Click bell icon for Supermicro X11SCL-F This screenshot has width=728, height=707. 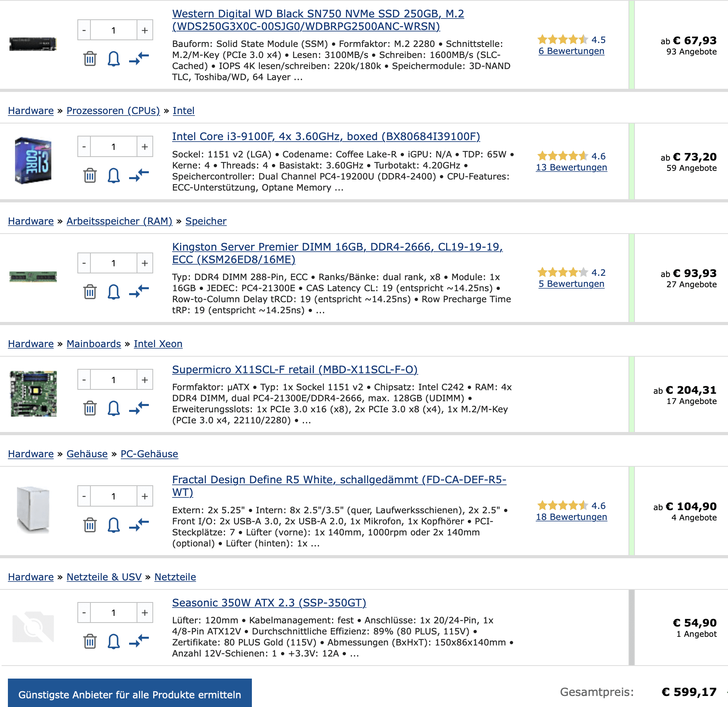click(114, 408)
